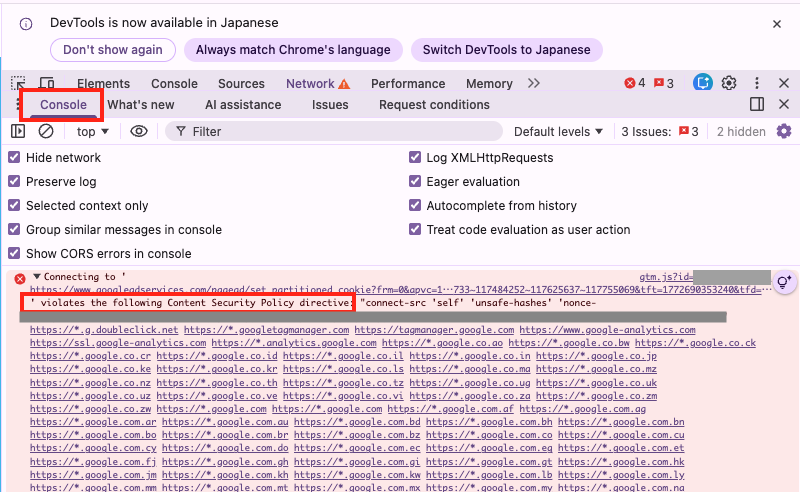Toggle Log XMLHttpRequests checkbox

tap(415, 157)
